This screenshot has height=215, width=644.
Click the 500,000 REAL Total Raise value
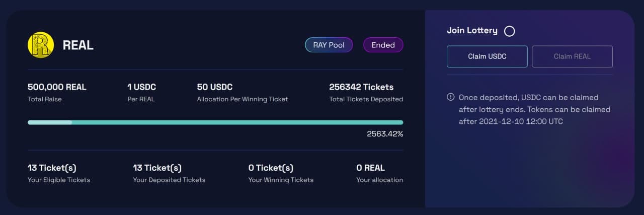pos(57,87)
